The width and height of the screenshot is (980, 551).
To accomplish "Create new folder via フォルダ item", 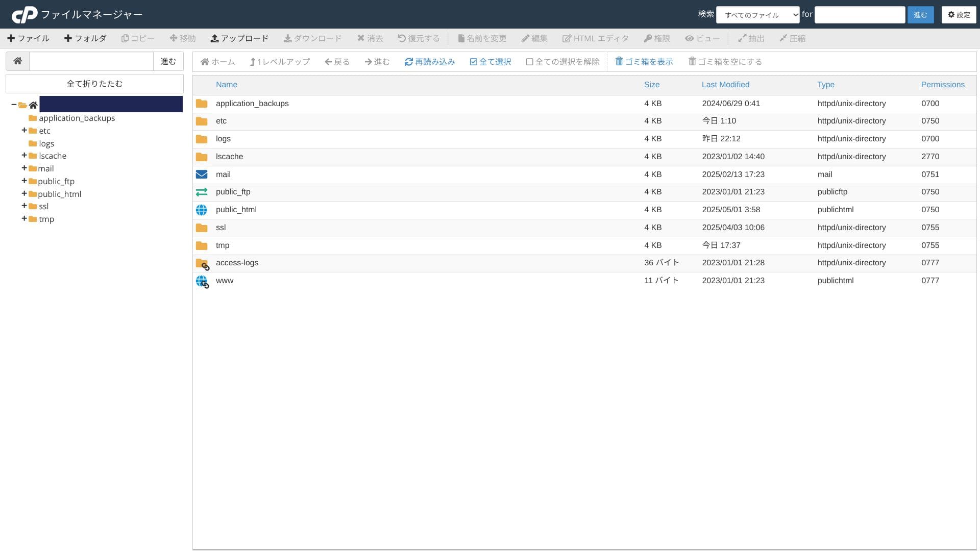I will click(85, 38).
